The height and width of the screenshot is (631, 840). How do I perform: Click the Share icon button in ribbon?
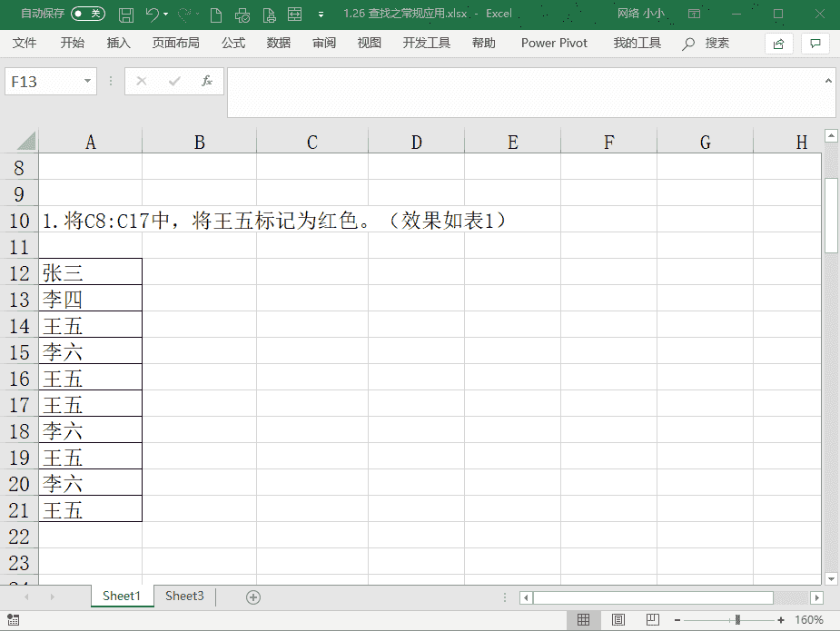click(778, 44)
